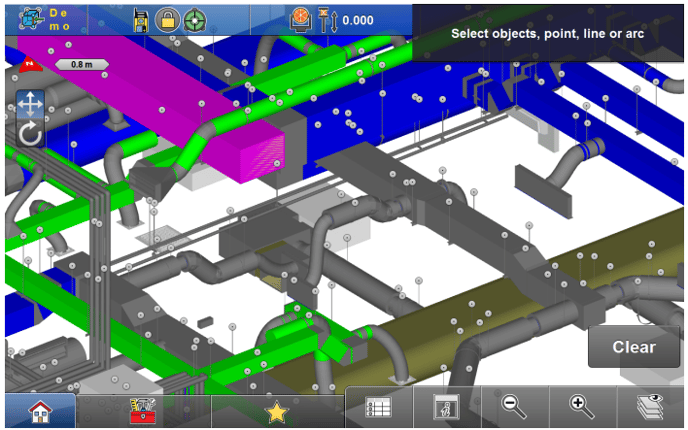Toggle the padlock lock icon
Screen dimensions: 688x430
tap(166, 19)
